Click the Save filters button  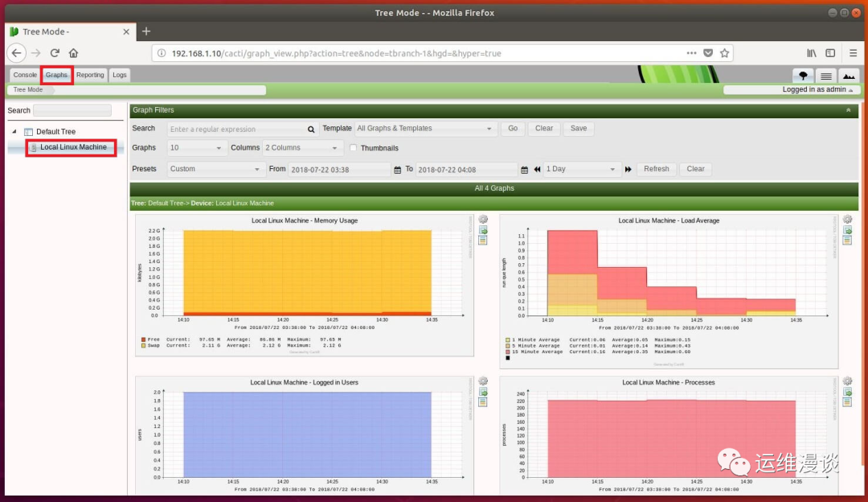(x=579, y=129)
